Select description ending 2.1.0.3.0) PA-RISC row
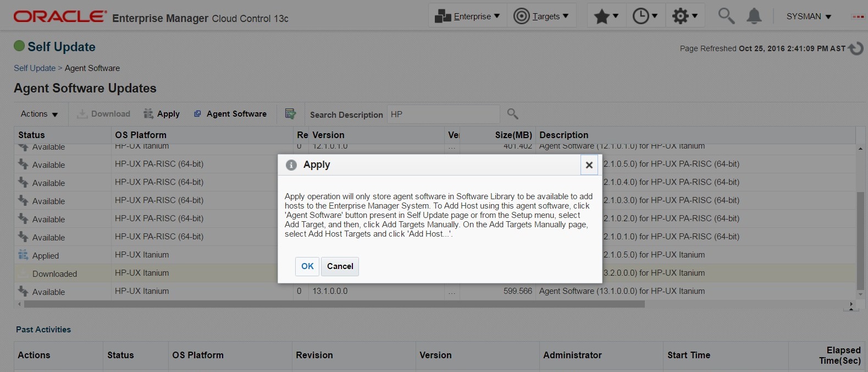Viewport: 868px width, 372px height. (x=671, y=200)
